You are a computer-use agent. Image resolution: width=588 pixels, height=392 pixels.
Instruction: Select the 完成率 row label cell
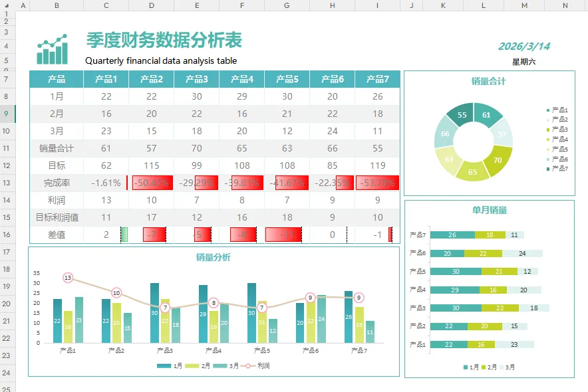point(57,183)
